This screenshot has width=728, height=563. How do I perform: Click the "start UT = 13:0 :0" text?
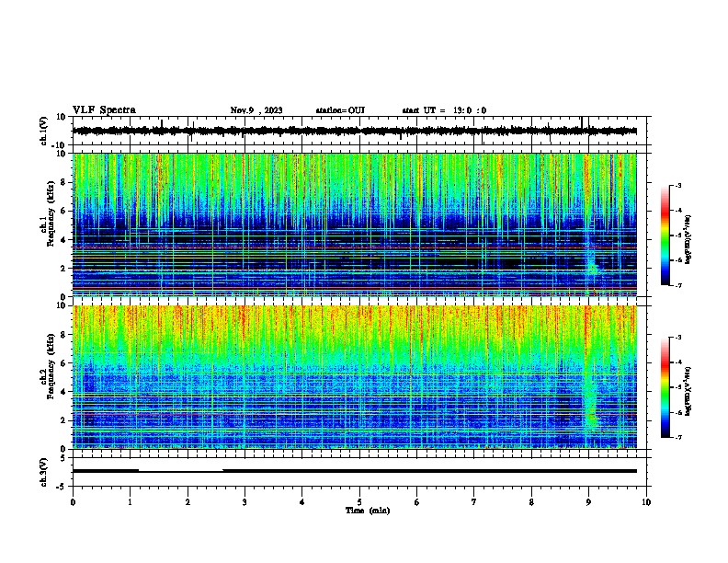point(444,110)
